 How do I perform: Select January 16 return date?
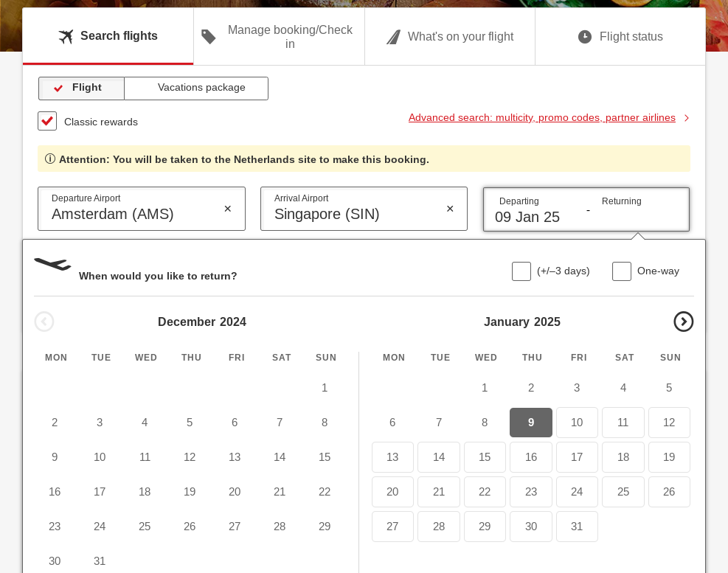pos(531,457)
